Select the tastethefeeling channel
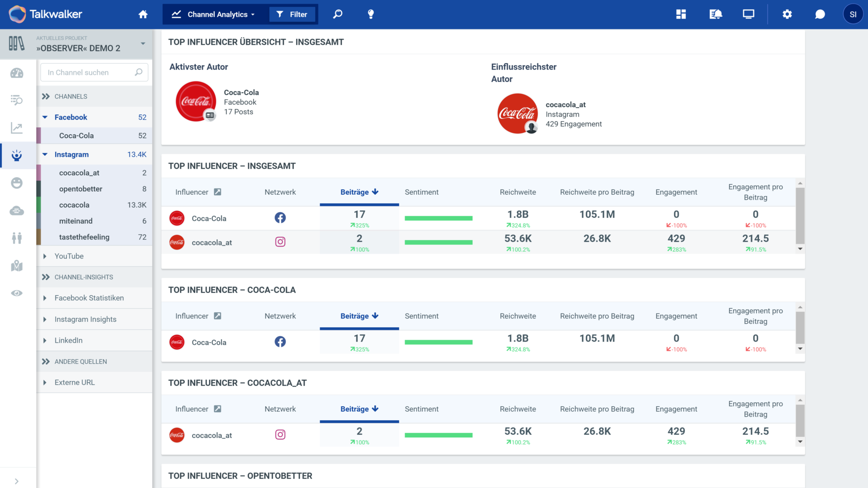Viewport: 868px width, 488px height. coord(94,237)
